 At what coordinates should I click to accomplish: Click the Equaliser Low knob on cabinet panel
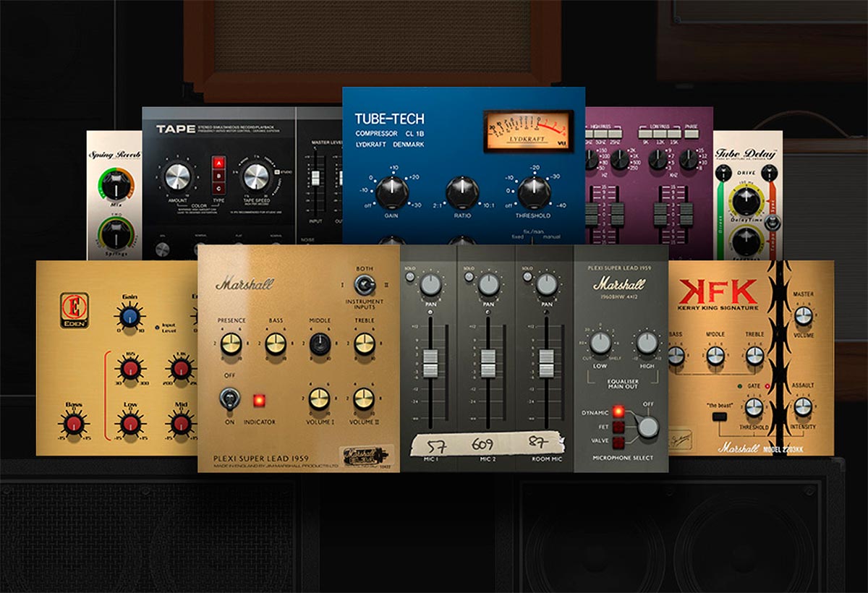click(600, 344)
